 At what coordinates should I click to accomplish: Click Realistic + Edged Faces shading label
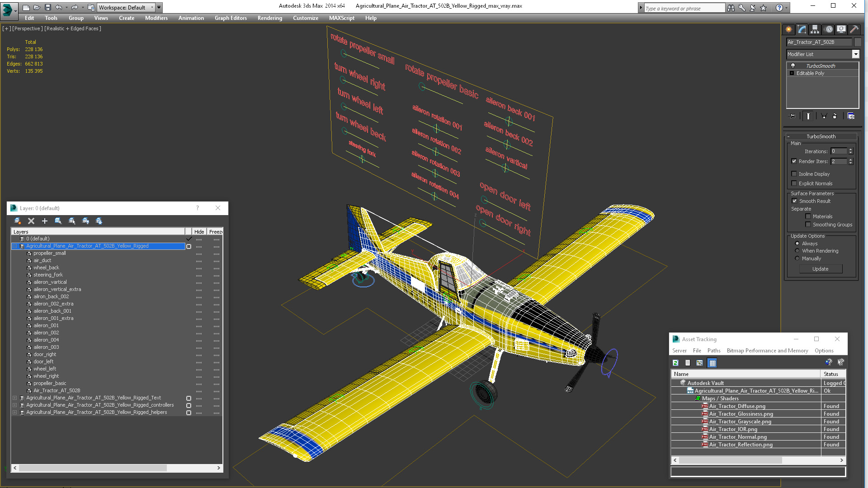coord(73,28)
